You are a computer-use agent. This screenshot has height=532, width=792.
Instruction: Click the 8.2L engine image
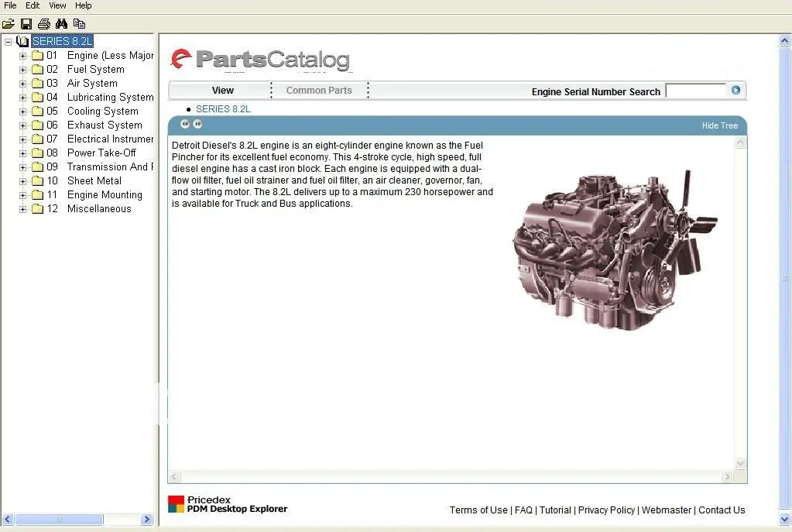point(615,251)
